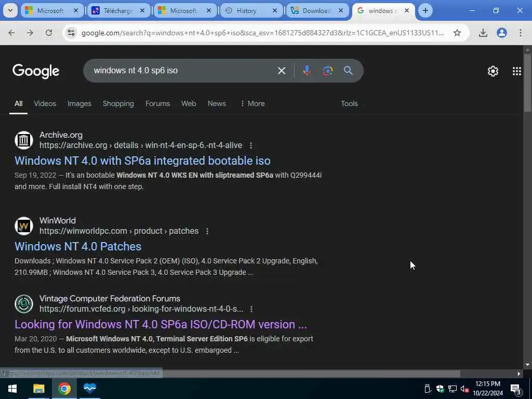Go forward to next page

(x=30, y=33)
